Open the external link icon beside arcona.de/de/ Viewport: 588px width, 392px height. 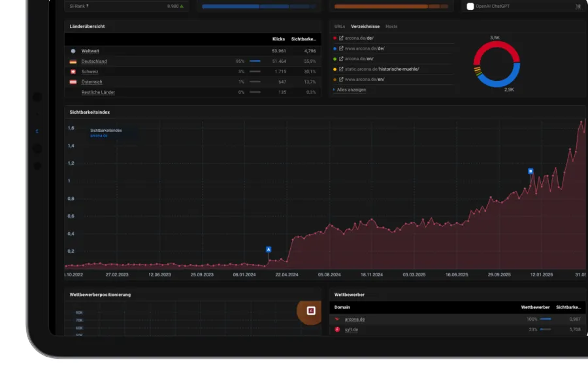click(x=341, y=38)
